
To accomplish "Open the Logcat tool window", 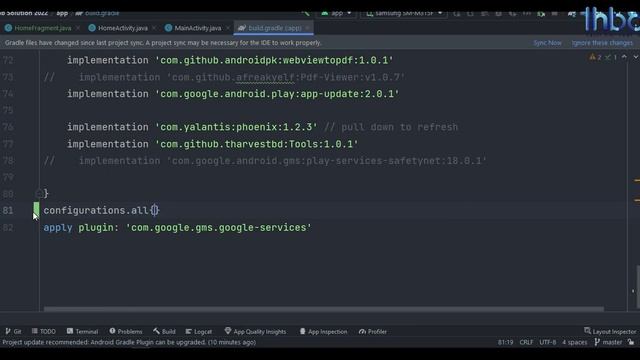I will pos(199,331).
